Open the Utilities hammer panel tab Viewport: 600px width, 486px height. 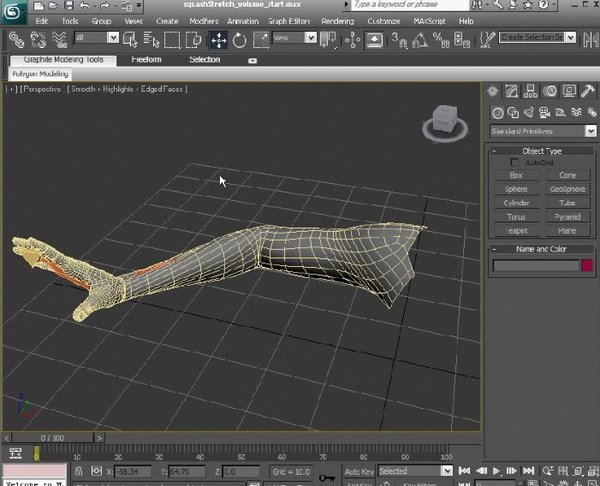pos(586,92)
